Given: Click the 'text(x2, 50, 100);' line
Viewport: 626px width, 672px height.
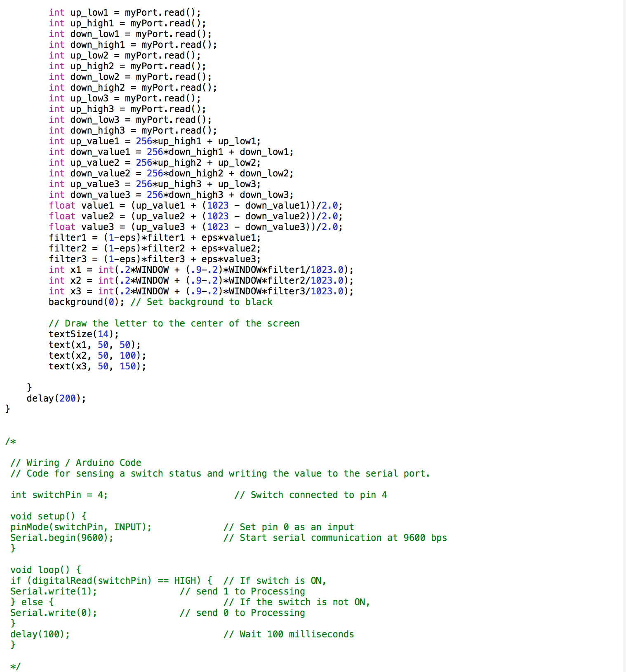Looking at the screenshot, I should point(97,356).
